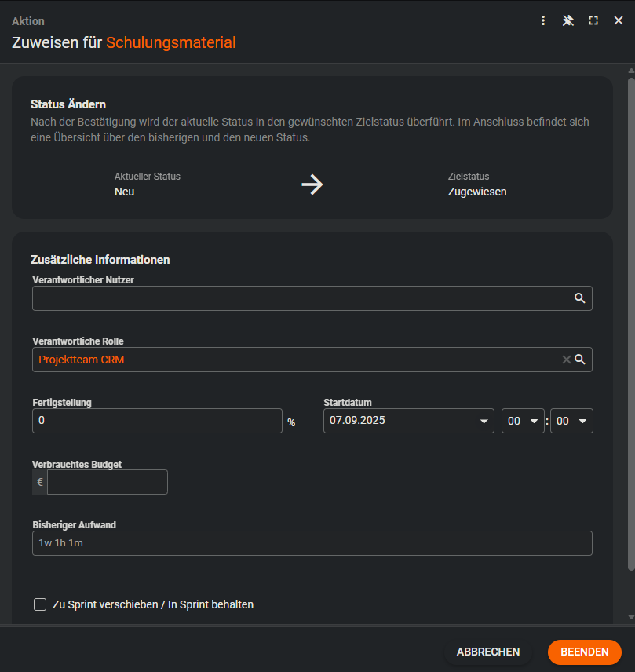Open the three-dot more options menu
The image size is (635, 672).
543,21
